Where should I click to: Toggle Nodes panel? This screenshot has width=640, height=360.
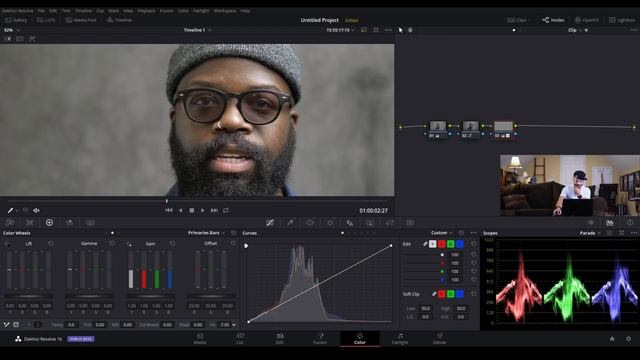553,20
